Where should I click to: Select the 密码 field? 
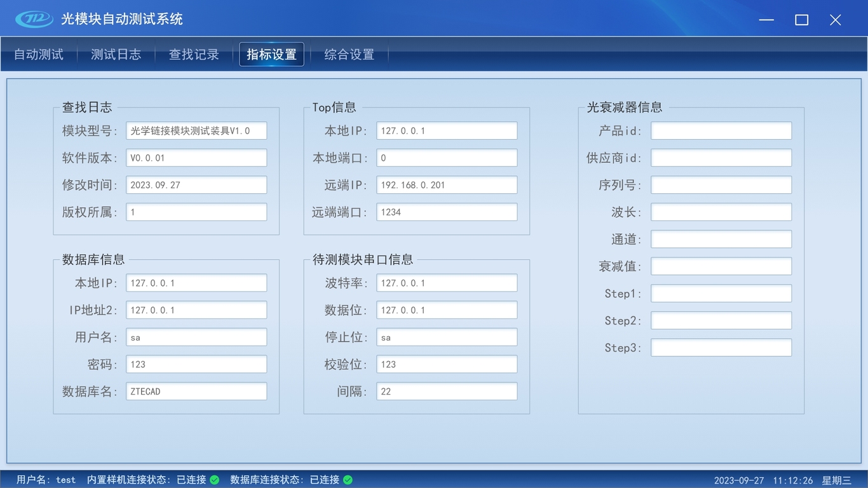coord(196,364)
